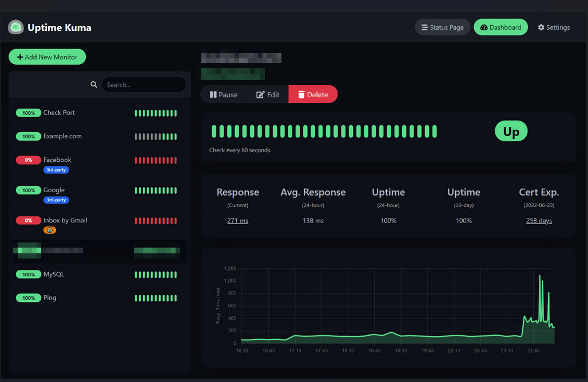Pause the current monitor

pos(224,94)
